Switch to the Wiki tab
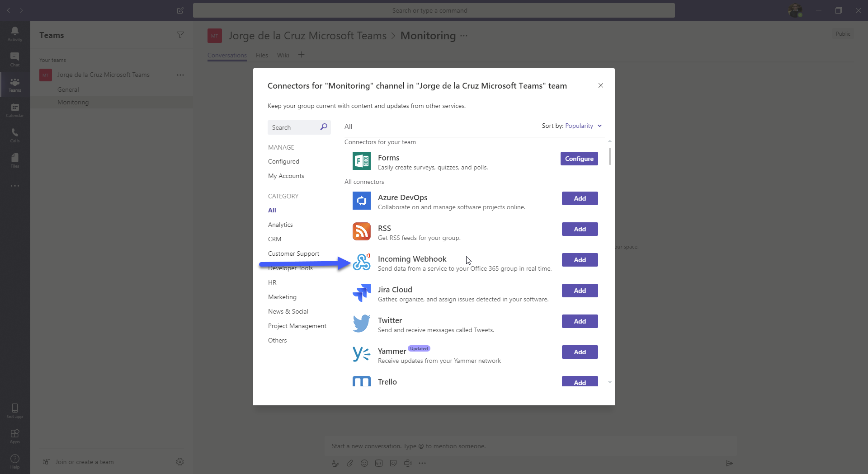868x474 pixels. pos(283,55)
